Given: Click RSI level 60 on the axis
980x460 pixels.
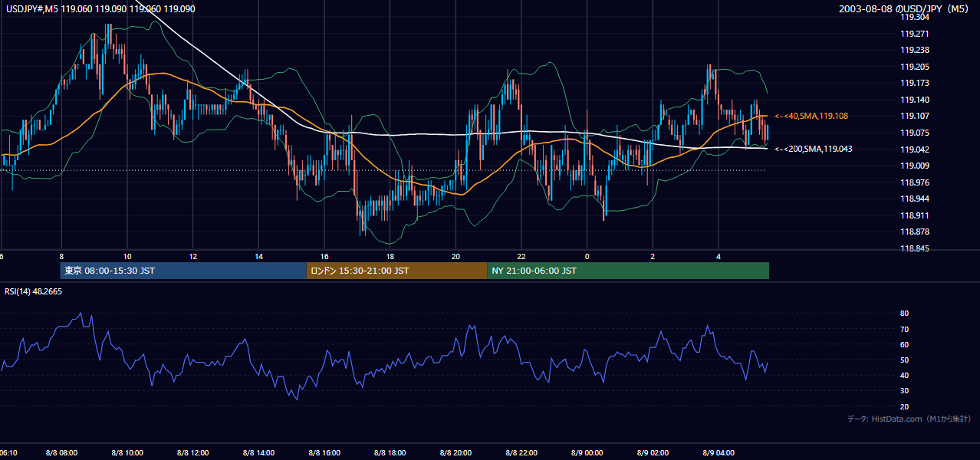Looking at the screenshot, I should 905,344.
